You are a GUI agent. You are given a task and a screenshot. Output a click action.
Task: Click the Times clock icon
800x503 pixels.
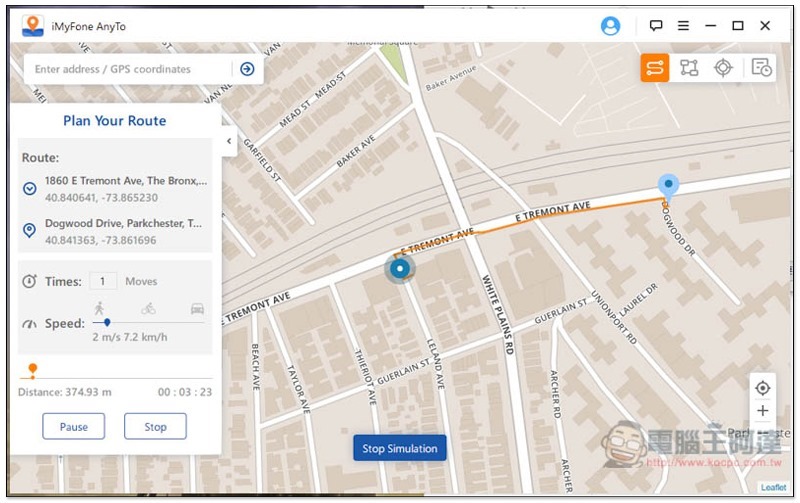29,281
